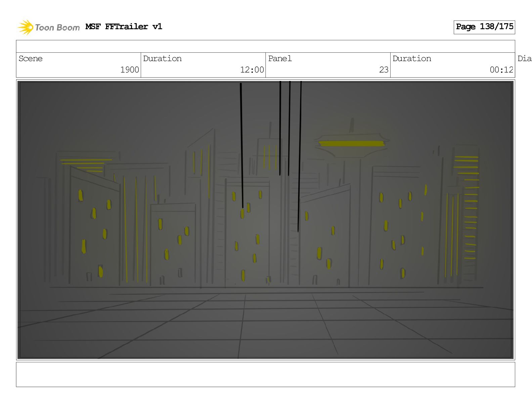The width and height of the screenshot is (532, 411).
Task: Click the "Scene" label
Action: [x=31, y=58]
